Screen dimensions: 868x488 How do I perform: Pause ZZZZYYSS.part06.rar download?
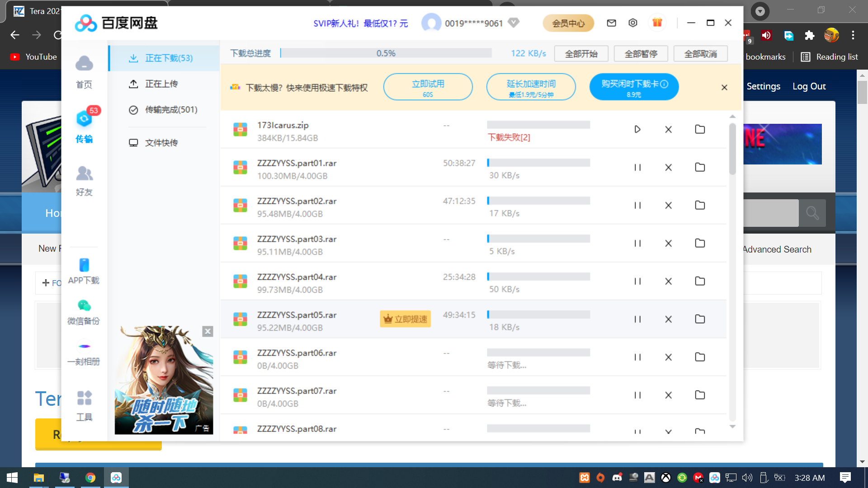637,357
